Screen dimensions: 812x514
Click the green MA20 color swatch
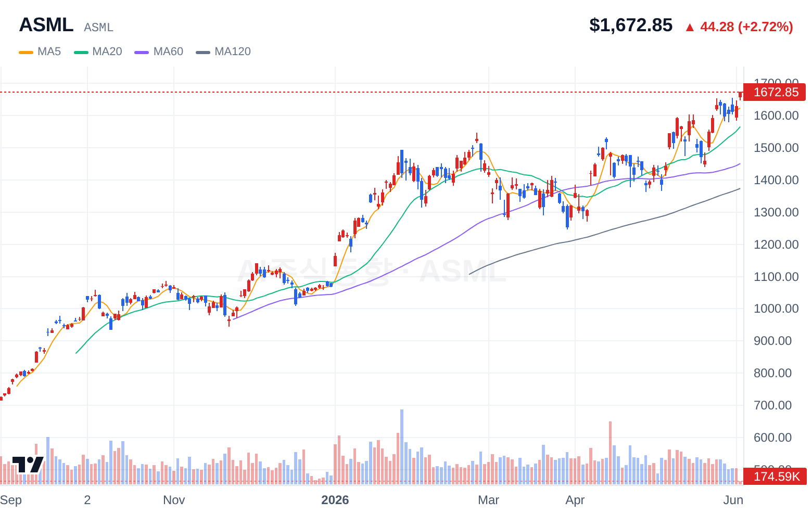tap(81, 52)
